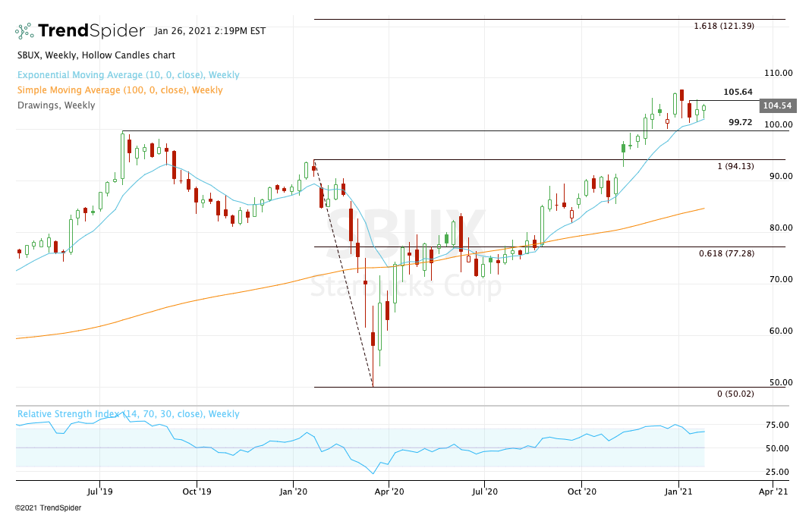Click the Jul '20 date axis label
This screenshot has height=515, width=812.
pos(485,491)
